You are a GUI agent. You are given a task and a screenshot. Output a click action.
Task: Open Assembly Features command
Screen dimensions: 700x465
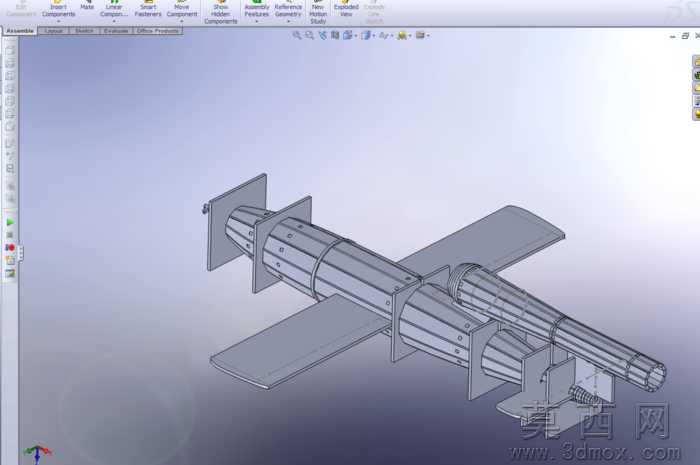point(257,9)
